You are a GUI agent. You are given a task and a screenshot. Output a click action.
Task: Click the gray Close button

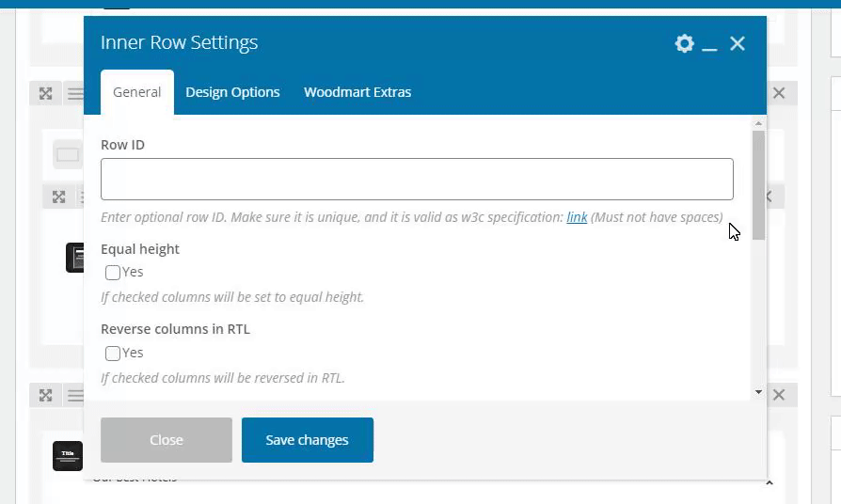167,440
